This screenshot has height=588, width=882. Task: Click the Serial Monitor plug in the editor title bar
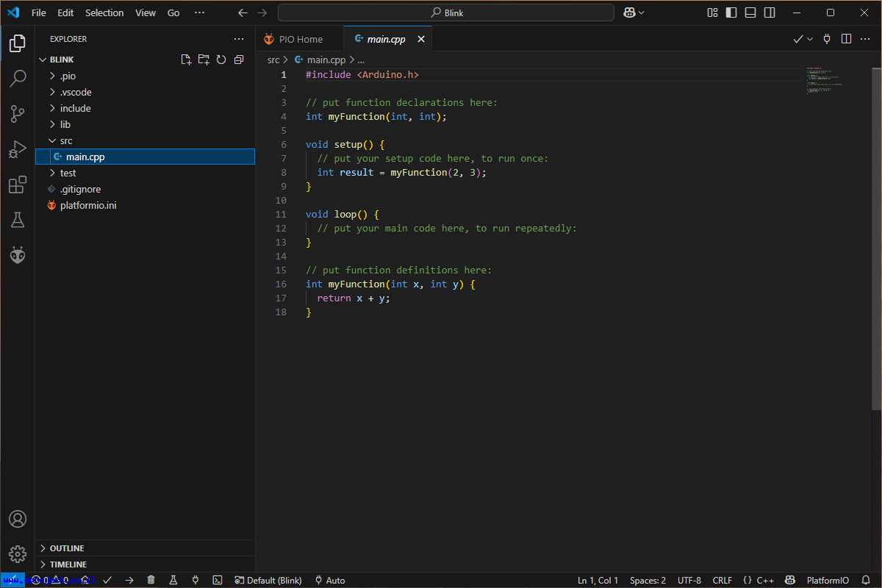pos(827,39)
